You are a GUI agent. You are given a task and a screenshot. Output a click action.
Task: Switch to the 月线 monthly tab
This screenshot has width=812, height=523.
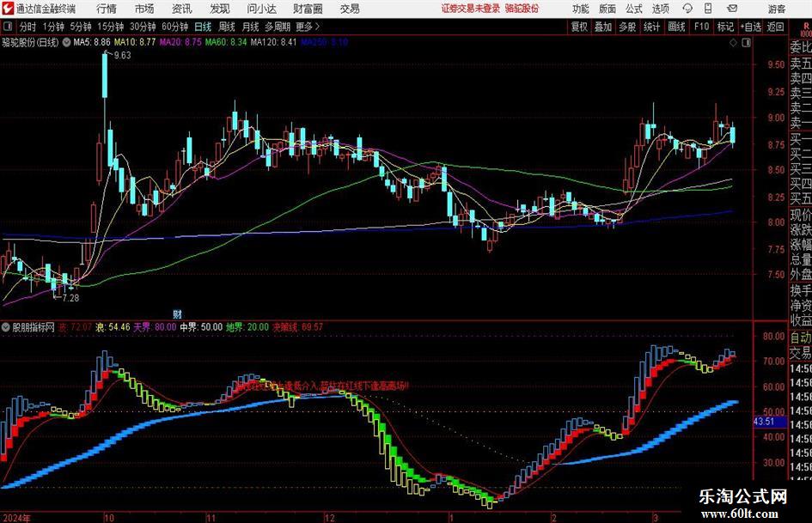[251, 27]
